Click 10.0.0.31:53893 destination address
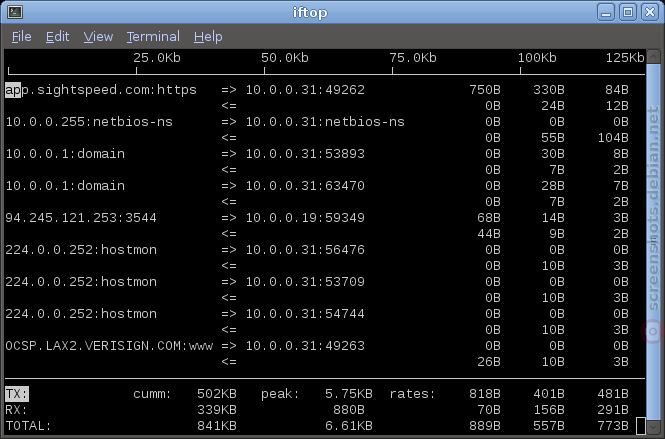665x439 pixels. tap(305, 154)
